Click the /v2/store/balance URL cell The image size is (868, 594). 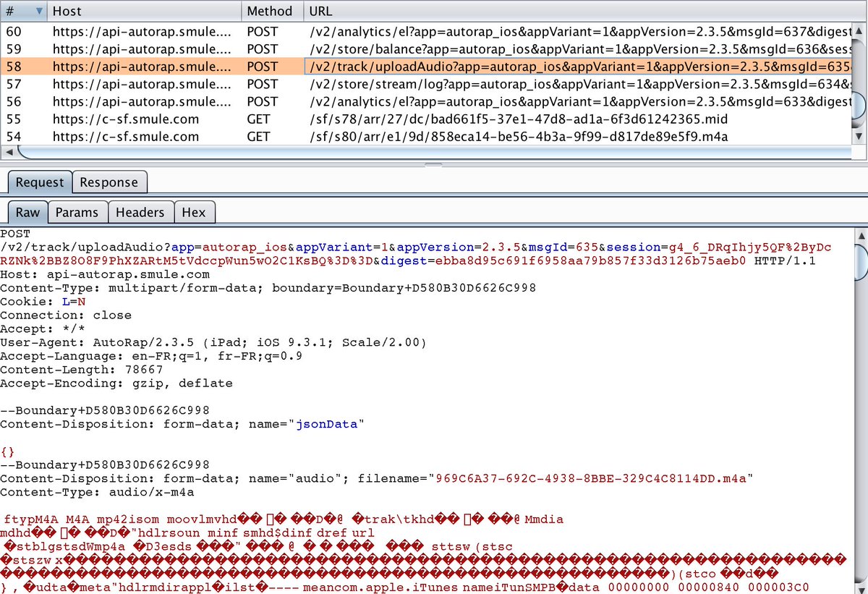577,48
